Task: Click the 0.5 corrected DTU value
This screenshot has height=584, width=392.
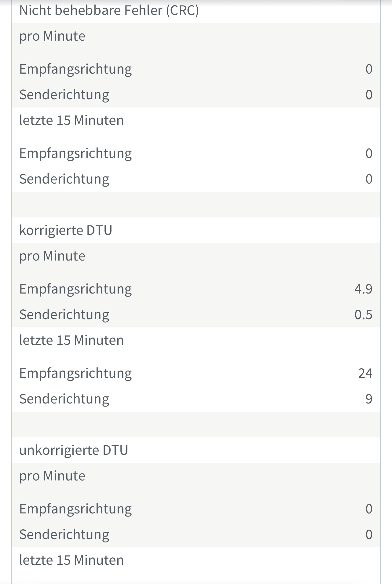Action: pyautogui.click(x=363, y=315)
